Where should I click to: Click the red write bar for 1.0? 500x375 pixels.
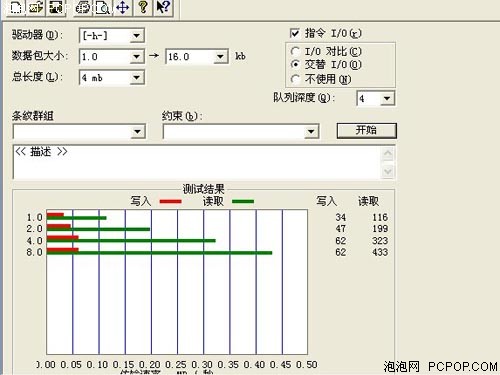click(55, 215)
